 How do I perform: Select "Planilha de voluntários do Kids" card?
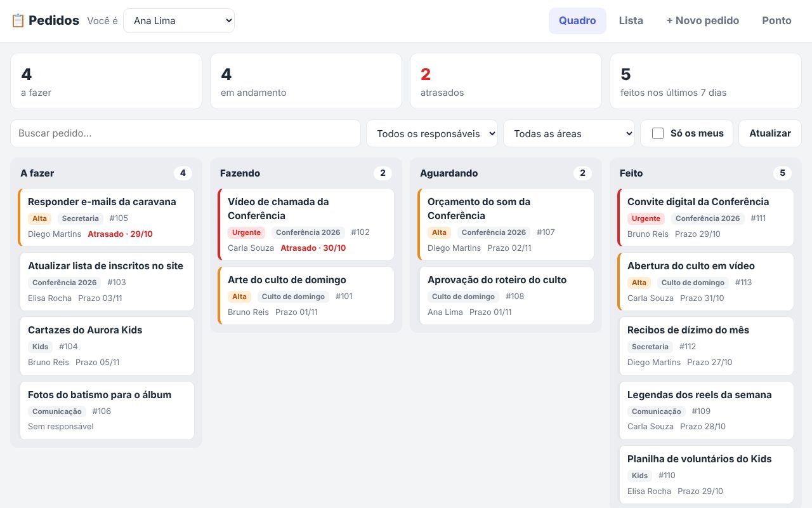pyautogui.click(x=706, y=474)
